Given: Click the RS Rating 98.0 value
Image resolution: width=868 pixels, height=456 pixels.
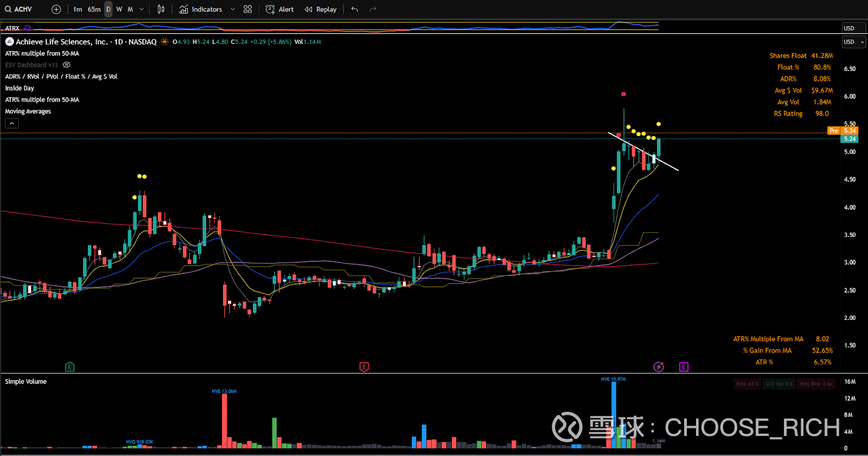Looking at the screenshot, I should coord(822,114).
